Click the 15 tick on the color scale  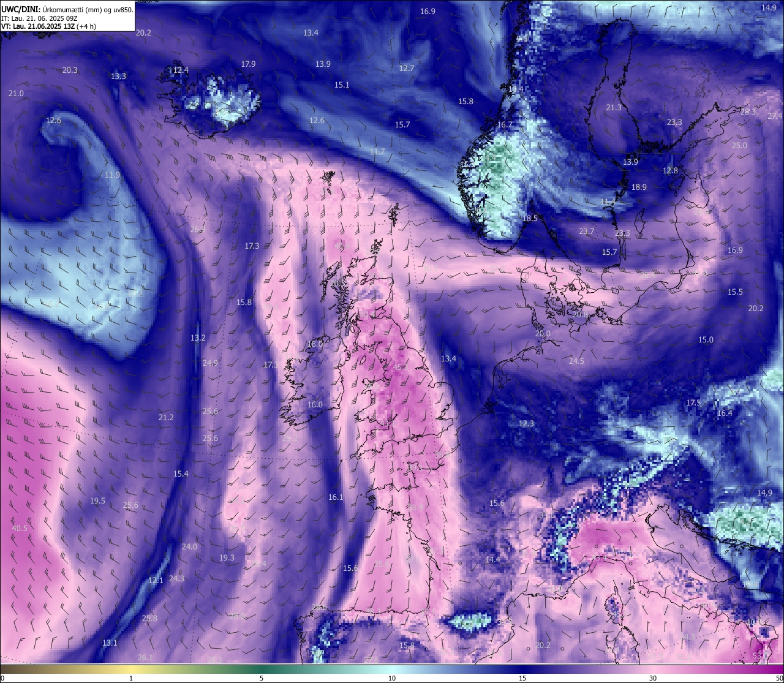522,678
